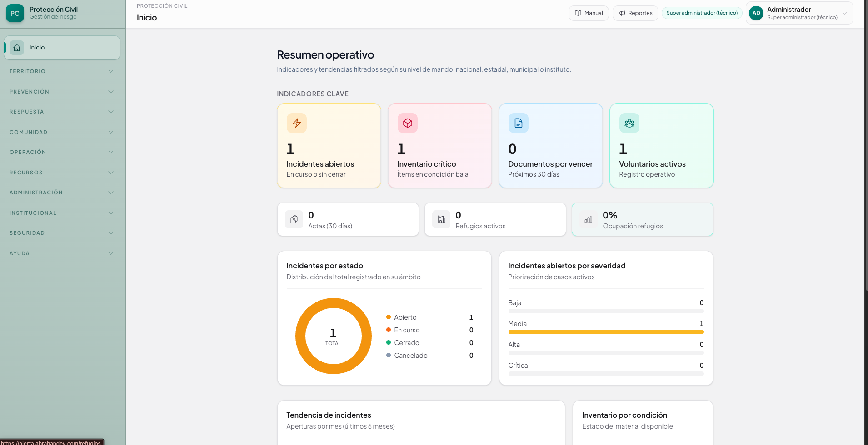Click the page vertical scrollbar
Screen dimensions: 868x445
pos(866,145)
